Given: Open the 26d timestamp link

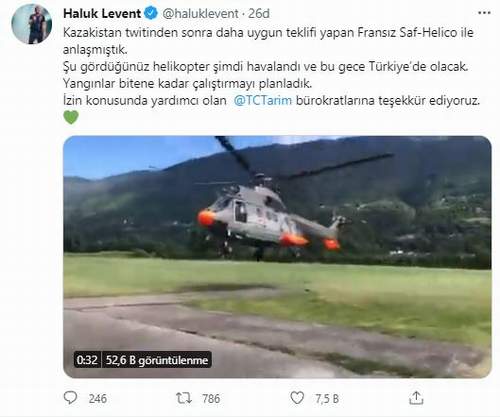Looking at the screenshot, I should (259, 13).
